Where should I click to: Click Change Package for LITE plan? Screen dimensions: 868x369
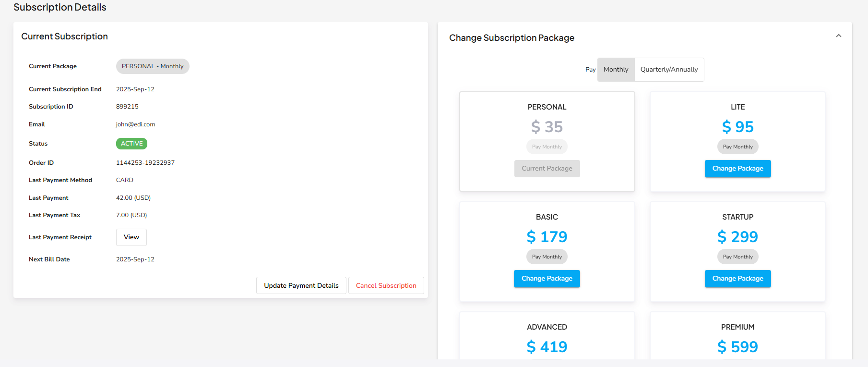(x=737, y=169)
